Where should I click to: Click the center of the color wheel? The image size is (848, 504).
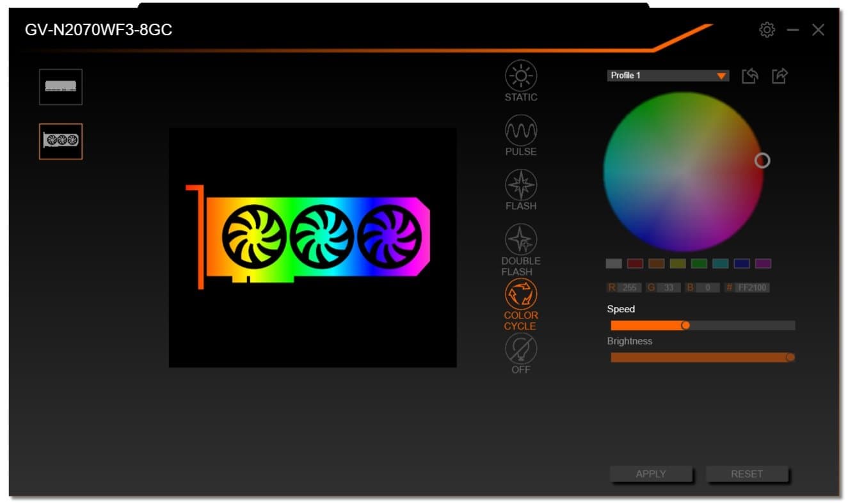point(684,171)
